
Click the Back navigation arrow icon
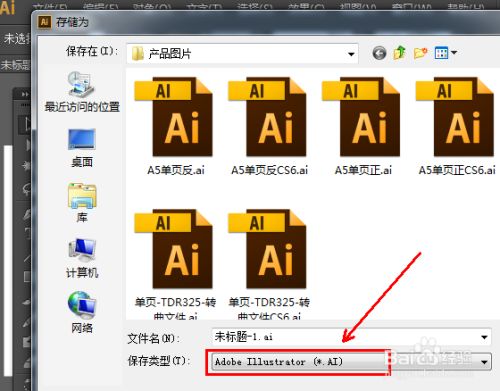(379, 53)
